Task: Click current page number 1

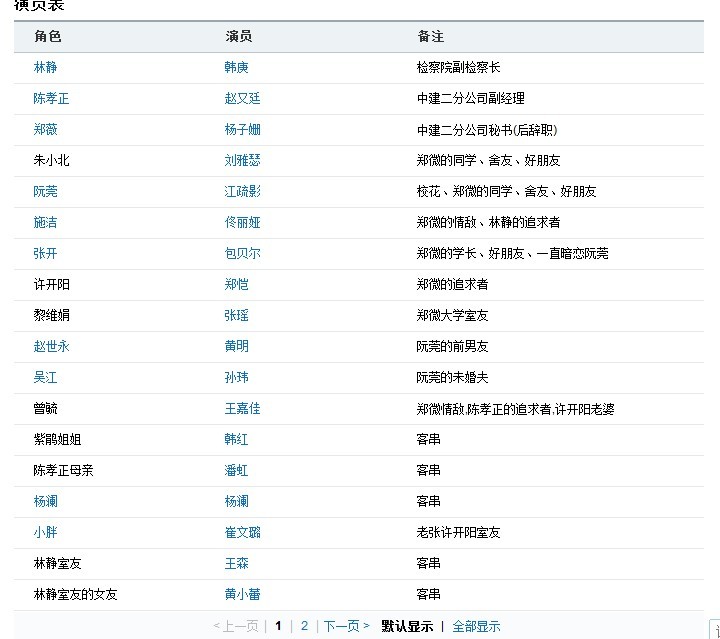Action: click(x=278, y=626)
